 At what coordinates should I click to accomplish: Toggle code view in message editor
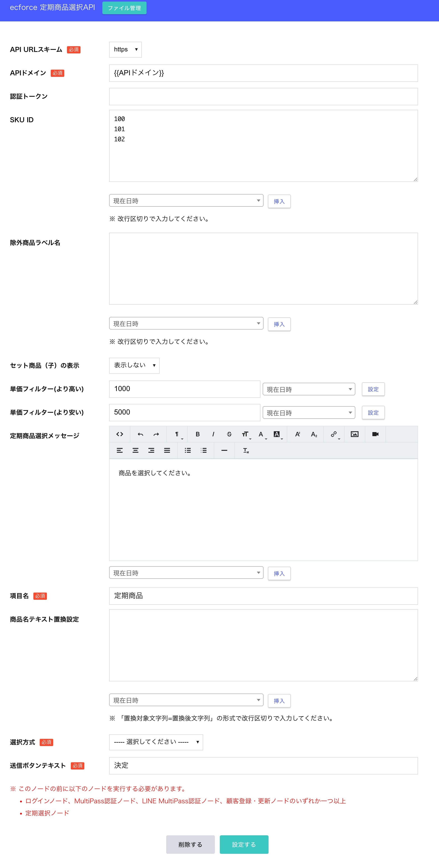click(120, 434)
